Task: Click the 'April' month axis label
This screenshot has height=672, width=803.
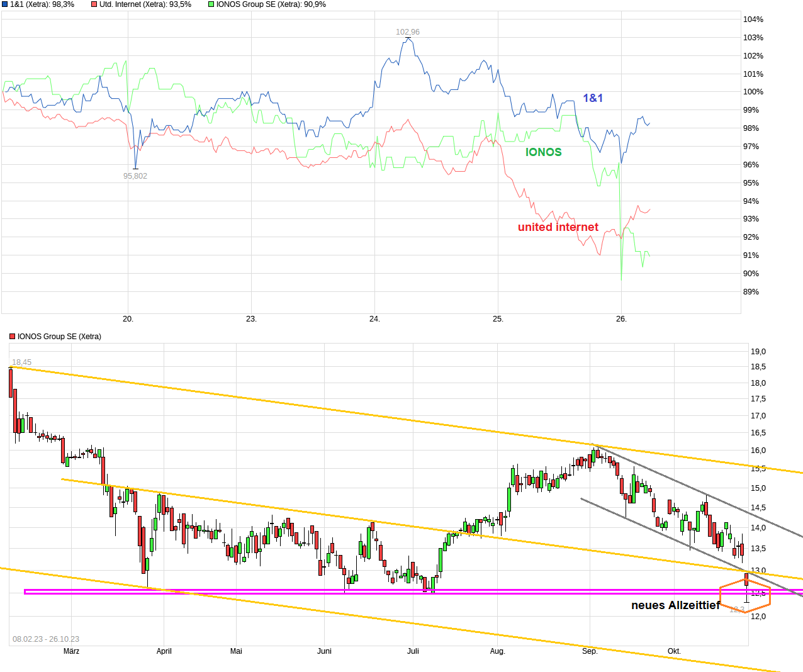Action: 164,651
